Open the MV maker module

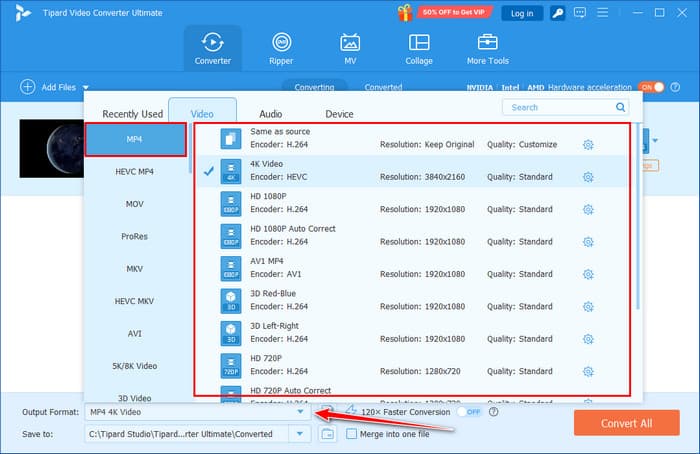point(350,48)
